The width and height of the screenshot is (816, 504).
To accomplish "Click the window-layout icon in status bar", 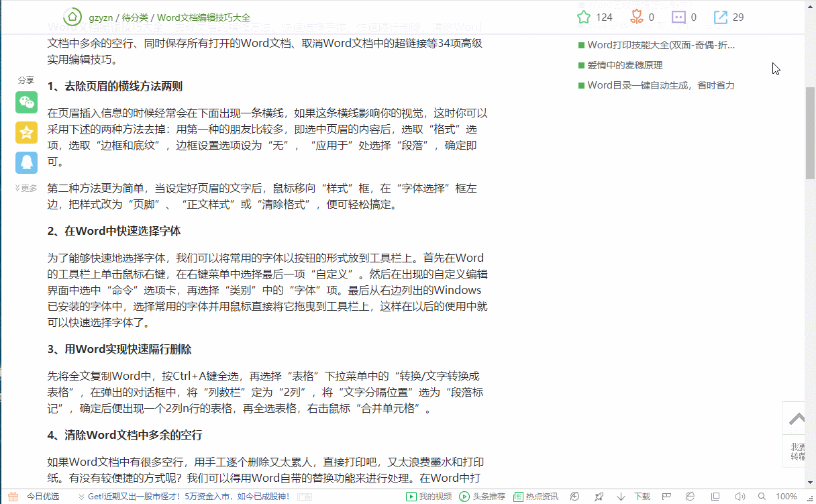I will pyautogui.click(x=715, y=497).
